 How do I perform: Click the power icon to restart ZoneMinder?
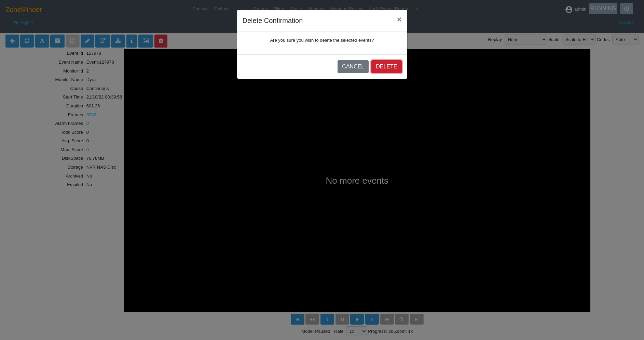pyautogui.click(x=626, y=8)
